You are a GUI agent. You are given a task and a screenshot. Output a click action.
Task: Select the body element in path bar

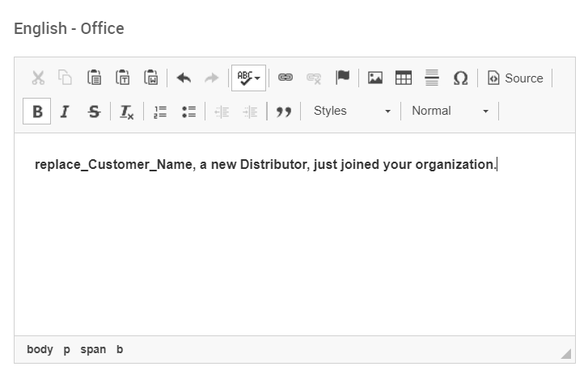click(x=40, y=350)
